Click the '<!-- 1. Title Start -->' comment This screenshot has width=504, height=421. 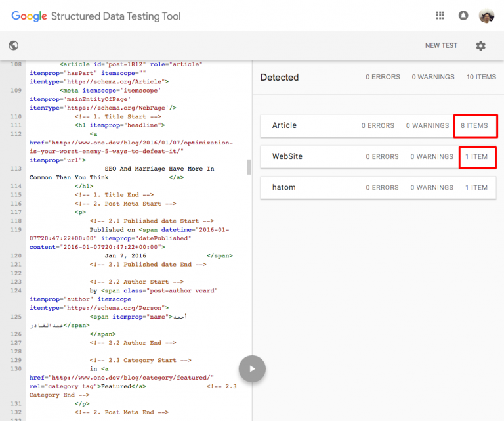[118, 116]
